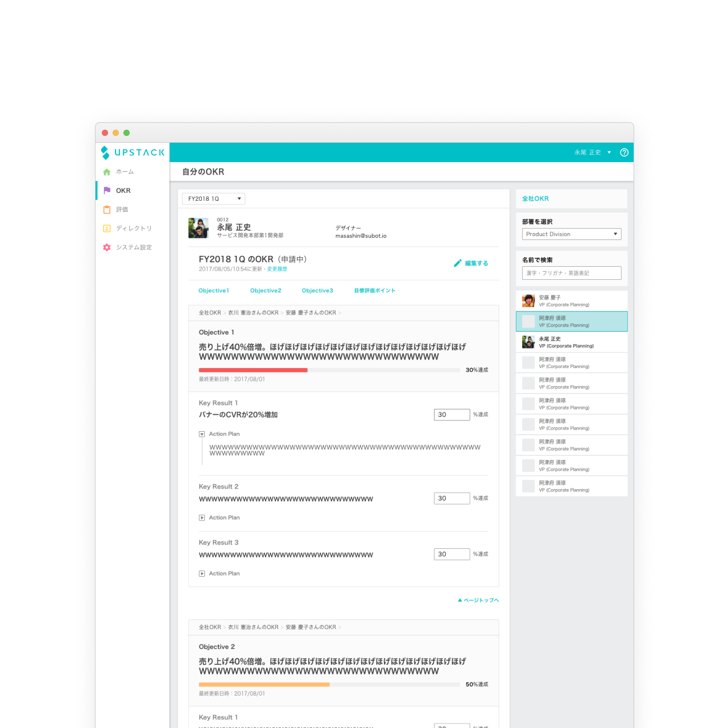Select the OKR flag icon in sidebar
Image resolution: width=728 pixels, height=728 pixels.
point(107,191)
